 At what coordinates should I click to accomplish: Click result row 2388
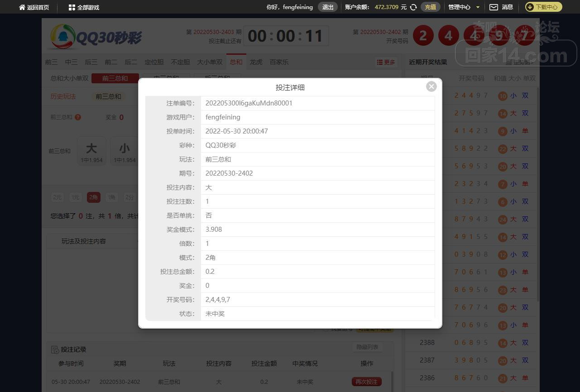pyautogui.click(x=471, y=343)
